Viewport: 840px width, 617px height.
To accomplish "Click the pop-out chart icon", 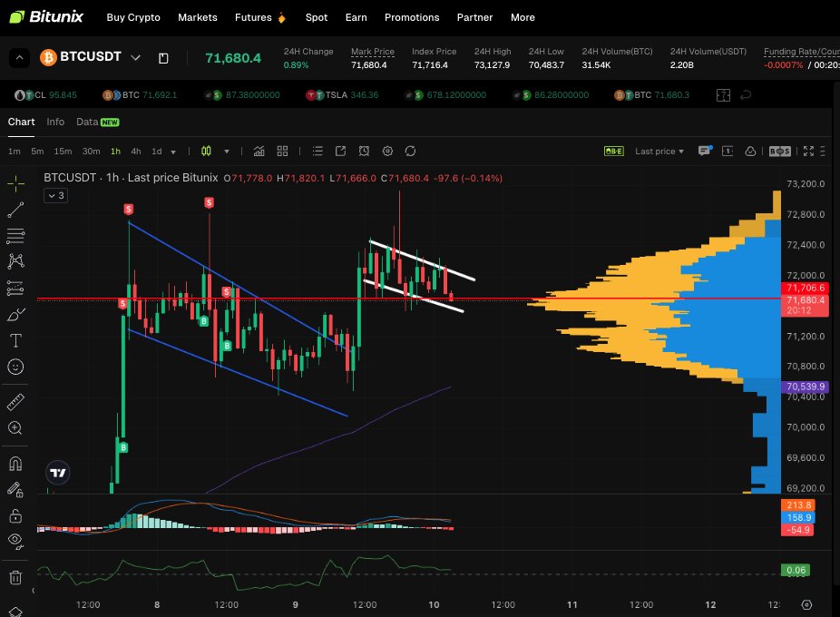I will tap(341, 152).
